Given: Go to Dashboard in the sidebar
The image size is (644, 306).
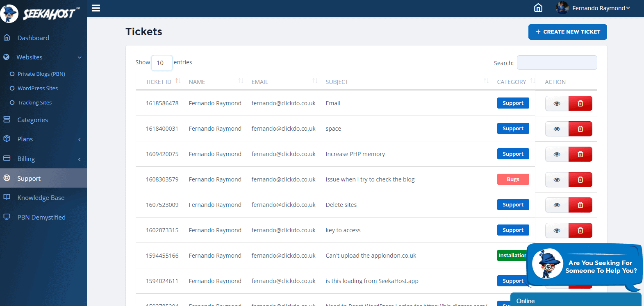Looking at the screenshot, I should [33, 38].
